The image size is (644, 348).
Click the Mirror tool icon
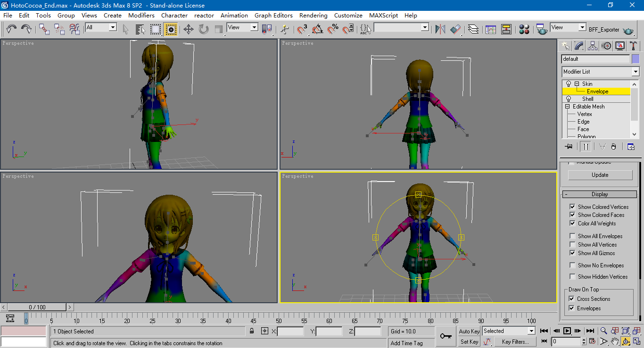(x=440, y=30)
